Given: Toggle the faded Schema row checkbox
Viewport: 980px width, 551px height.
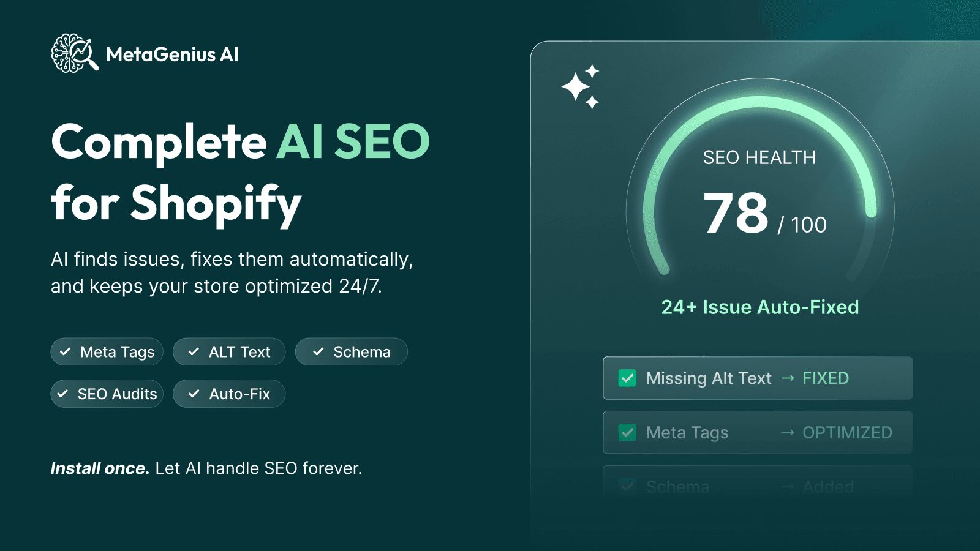Looking at the screenshot, I should point(627,487).
